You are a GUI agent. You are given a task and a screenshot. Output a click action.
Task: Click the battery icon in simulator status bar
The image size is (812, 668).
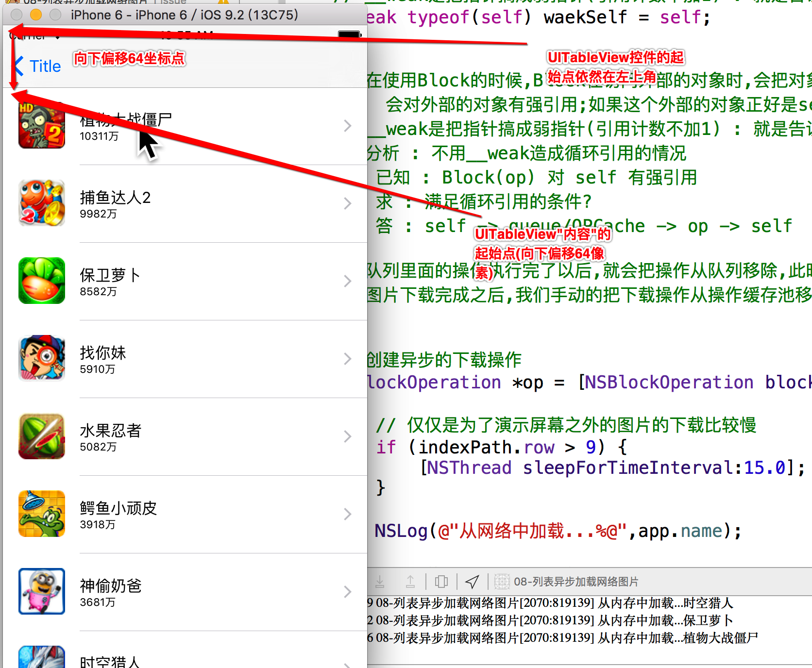(350, 34)
